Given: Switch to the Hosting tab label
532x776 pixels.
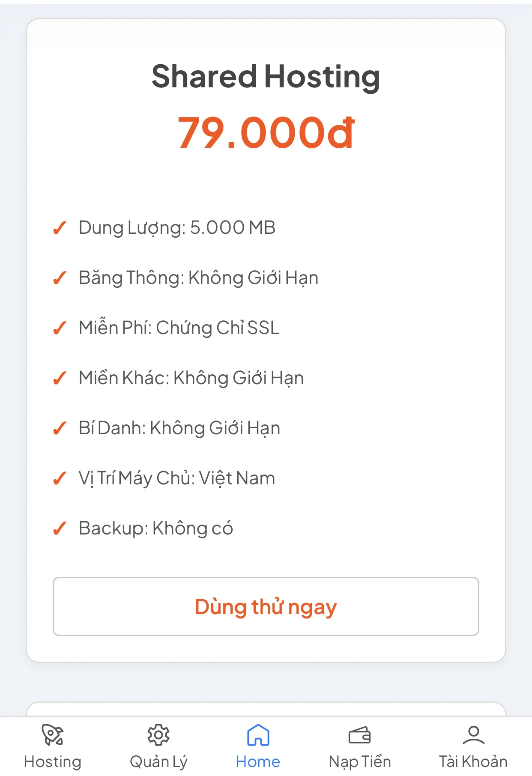Looking at the screenshot, I should click(52, 761).
